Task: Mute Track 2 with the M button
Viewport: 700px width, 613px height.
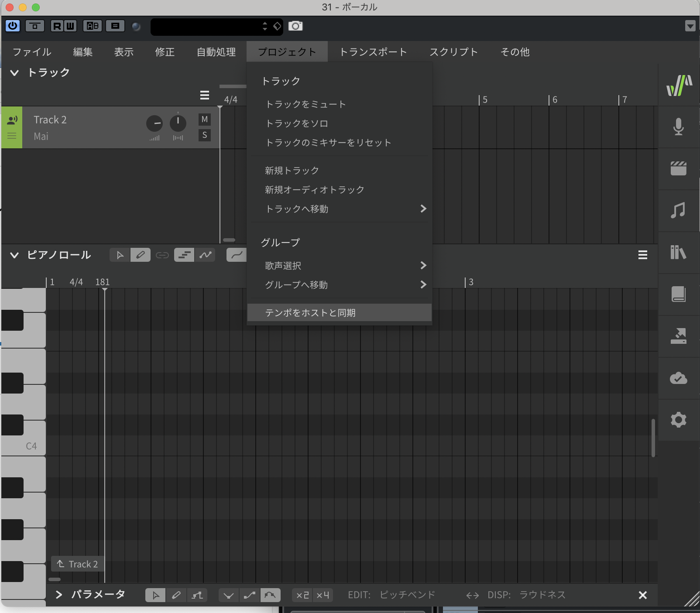Action: point(204,119)
